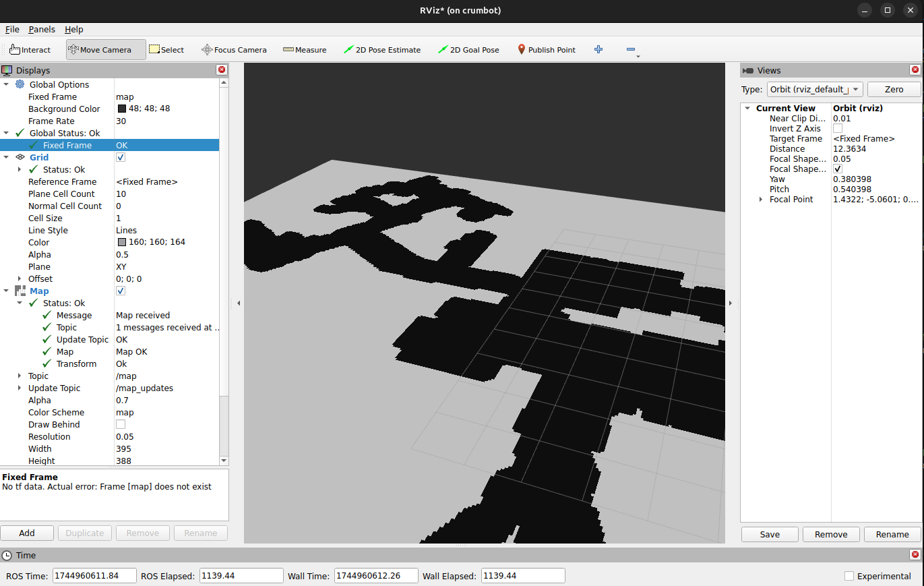This screenshot has height=586, width=924.
Task: Choose the 2D Goal Pose tool
Action: [468, 49]
